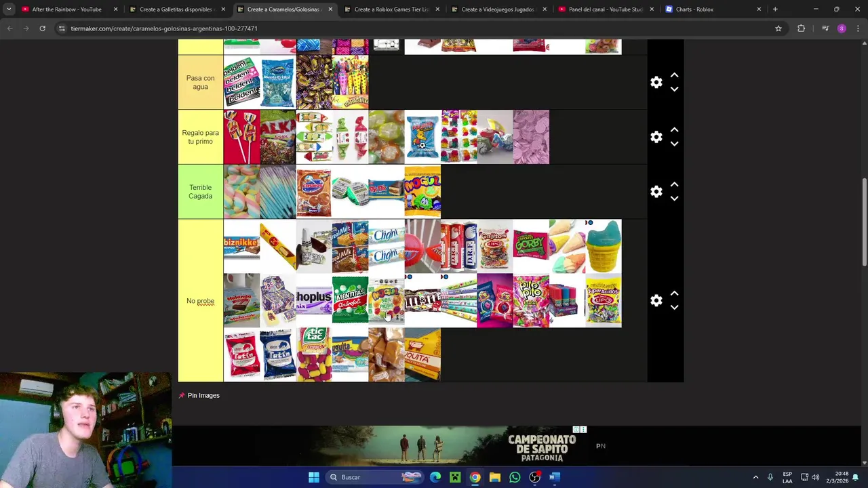Open Microsoft Edge from taskbar
868x488 pixels.
click(435, 477)
